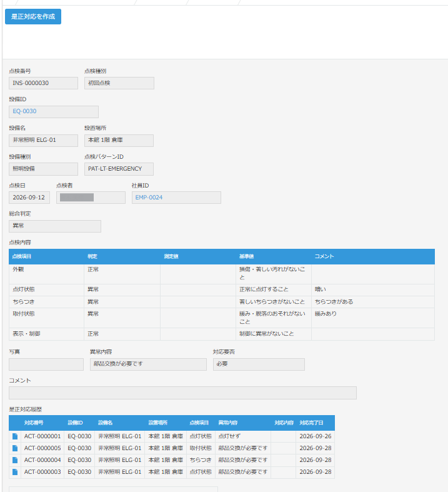This screenshot has height=492, width=448.
Task: Click the ACT-0000001 cell
Action: tap(42, 436)
